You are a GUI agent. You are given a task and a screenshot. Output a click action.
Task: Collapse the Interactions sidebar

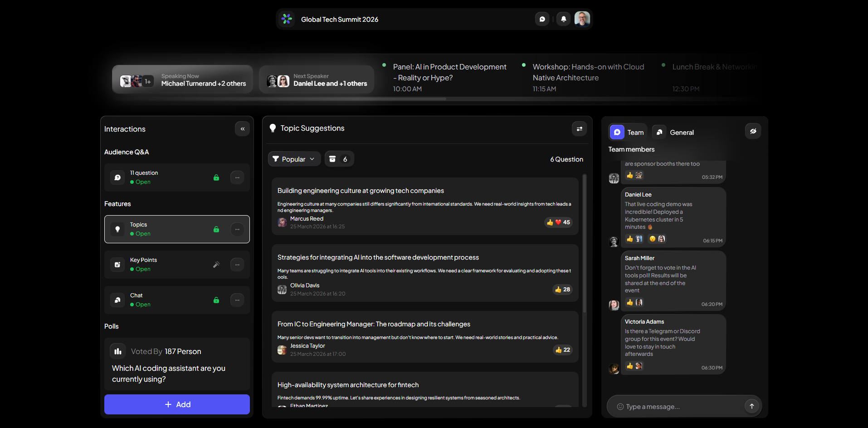click(x=242, y=129)
